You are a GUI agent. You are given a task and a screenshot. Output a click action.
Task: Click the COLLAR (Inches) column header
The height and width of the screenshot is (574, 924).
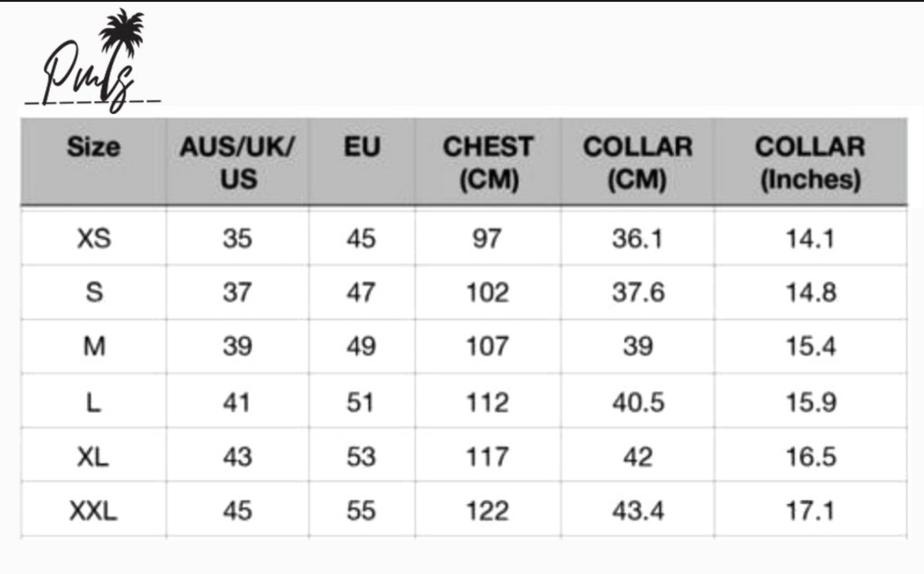810,163
